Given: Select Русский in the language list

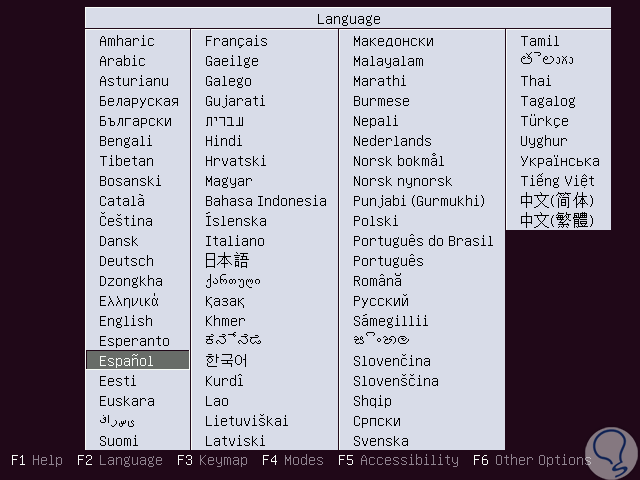Looking at the screenshot, I should [x=381, y=301].
